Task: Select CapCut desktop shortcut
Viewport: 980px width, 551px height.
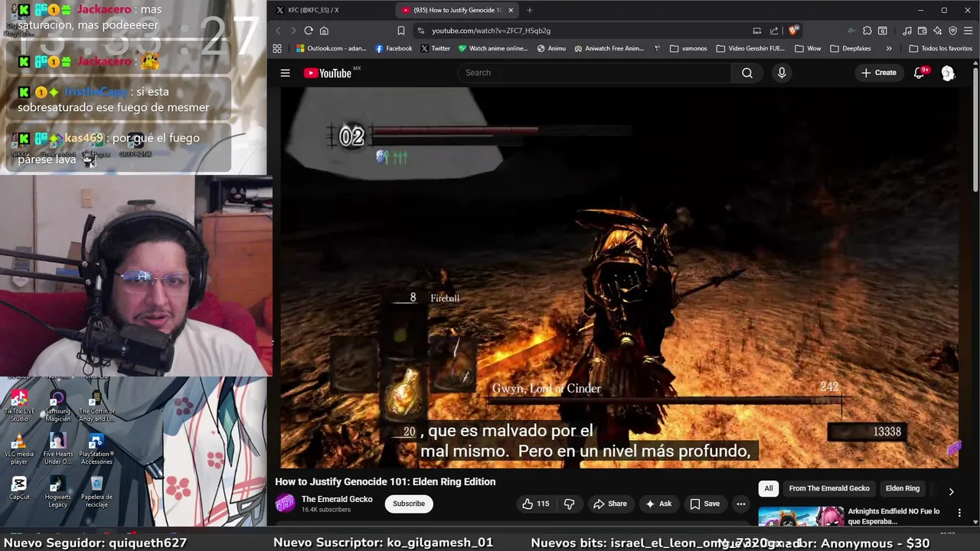Action: click(19, 489)
